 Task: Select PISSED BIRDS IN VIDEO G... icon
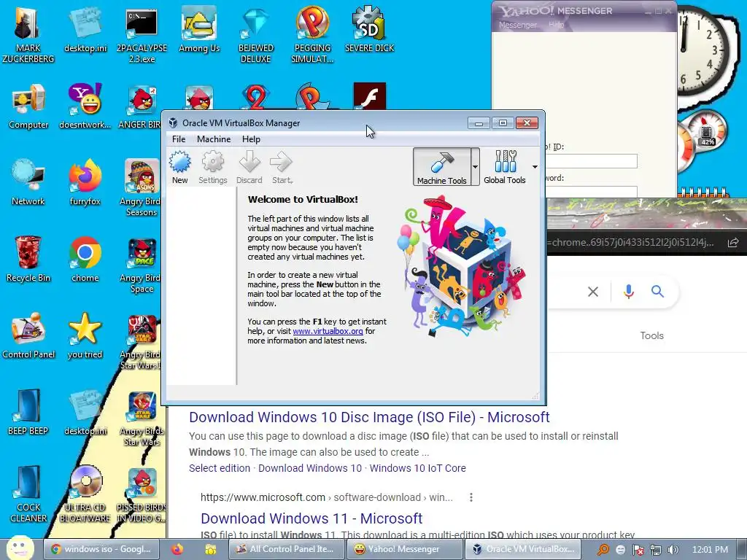[x=142, y=494]
